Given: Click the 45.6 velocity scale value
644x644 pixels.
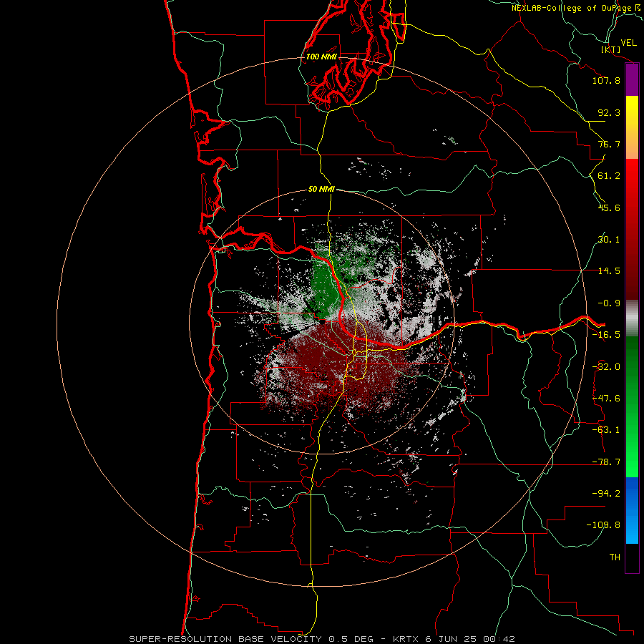Looking at the screenshot, I should (x=609, y=208).
